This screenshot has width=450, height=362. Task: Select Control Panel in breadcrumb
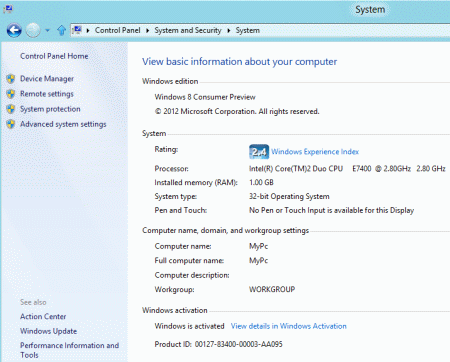click(117, 30)
